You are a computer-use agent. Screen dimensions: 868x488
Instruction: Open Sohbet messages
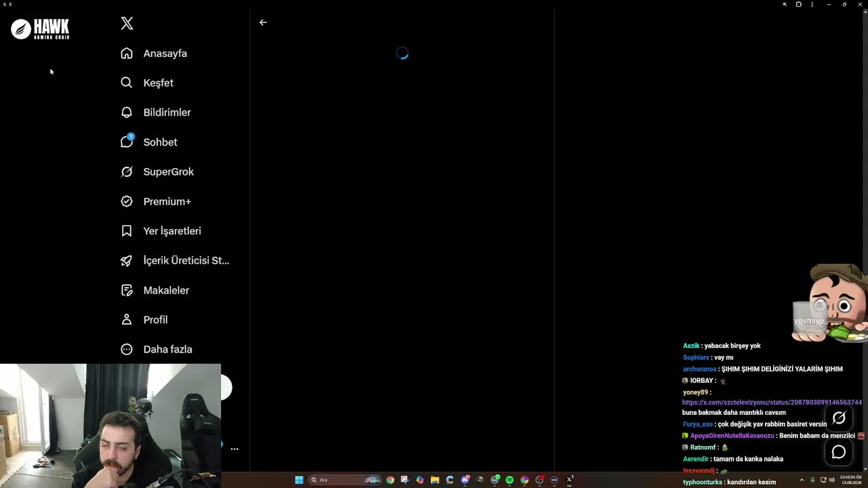point(160,142)
